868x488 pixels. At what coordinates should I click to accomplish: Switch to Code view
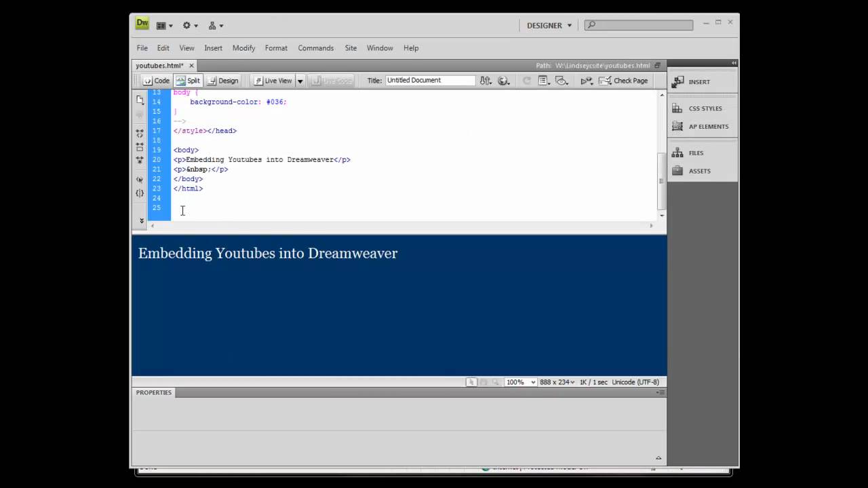click(x=156, y=81)
